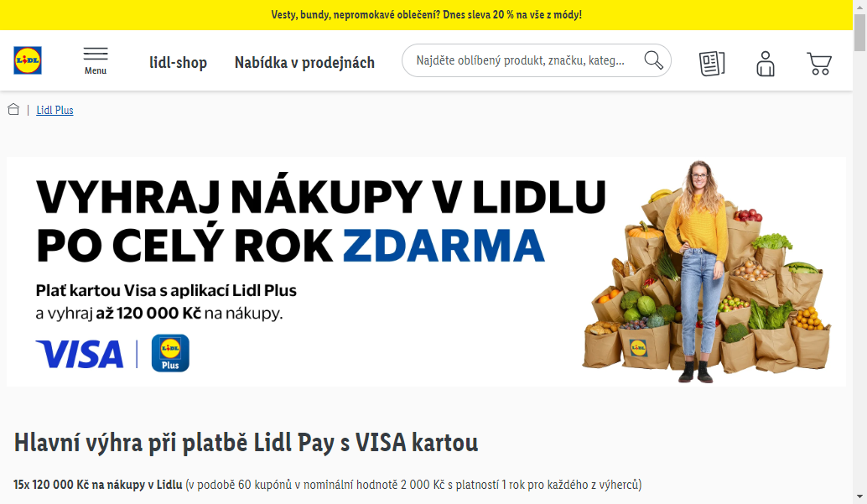Open the lidl-shop menu item
867x504 pixels.
pos(178,63)
